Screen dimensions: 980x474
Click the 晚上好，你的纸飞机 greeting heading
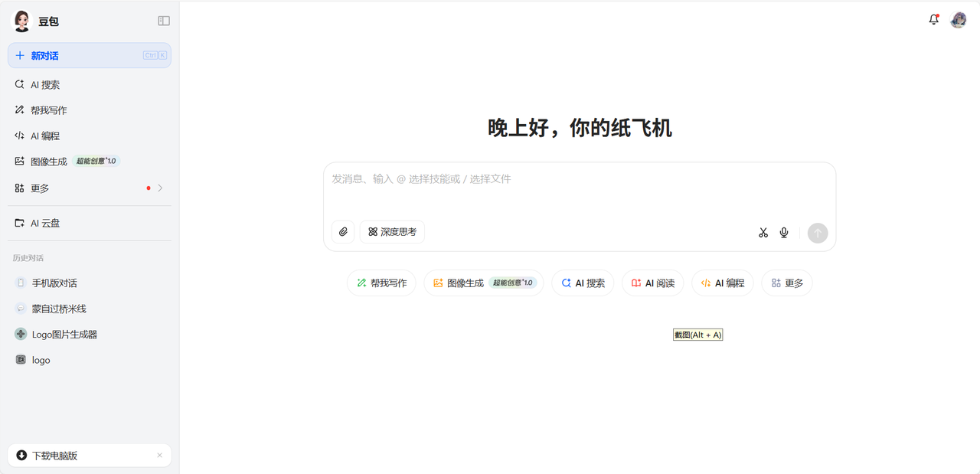[580, 128]
